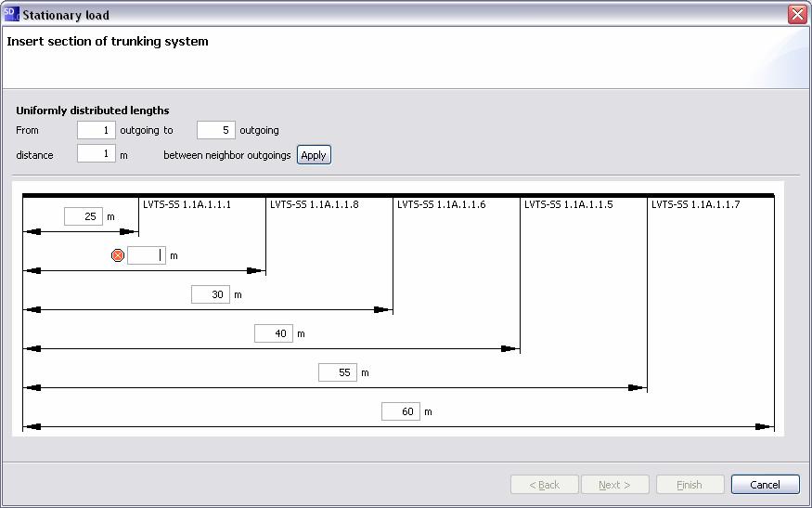Click the Cancel button
This screenshot has height=508, width=812.
(x=766, y=485)
